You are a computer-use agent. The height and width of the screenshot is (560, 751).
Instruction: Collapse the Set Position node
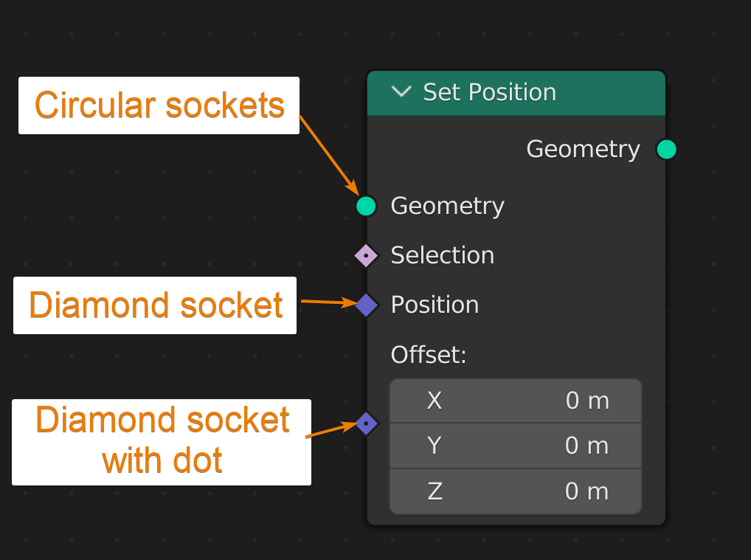(x=401, y=92)
